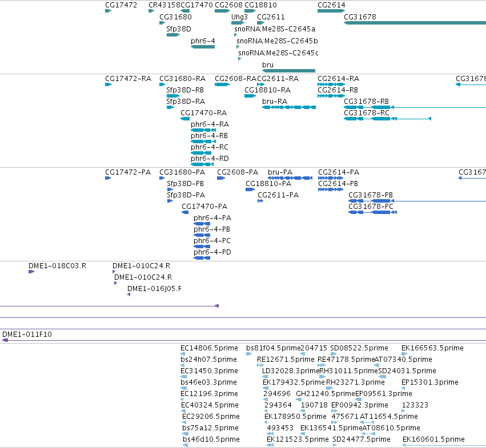Click EST label EP09561.3prime
Screen dimensions: 486x448
point(383,394)
